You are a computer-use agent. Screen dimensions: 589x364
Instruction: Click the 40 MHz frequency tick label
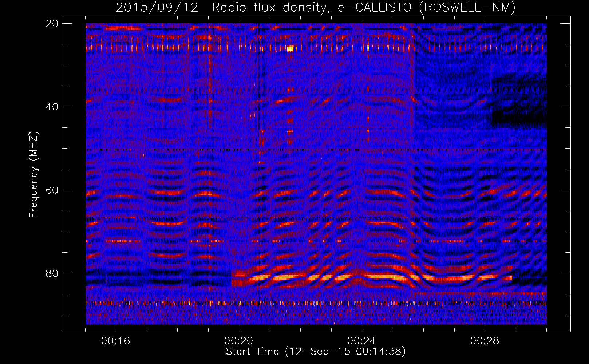[52, 107]
